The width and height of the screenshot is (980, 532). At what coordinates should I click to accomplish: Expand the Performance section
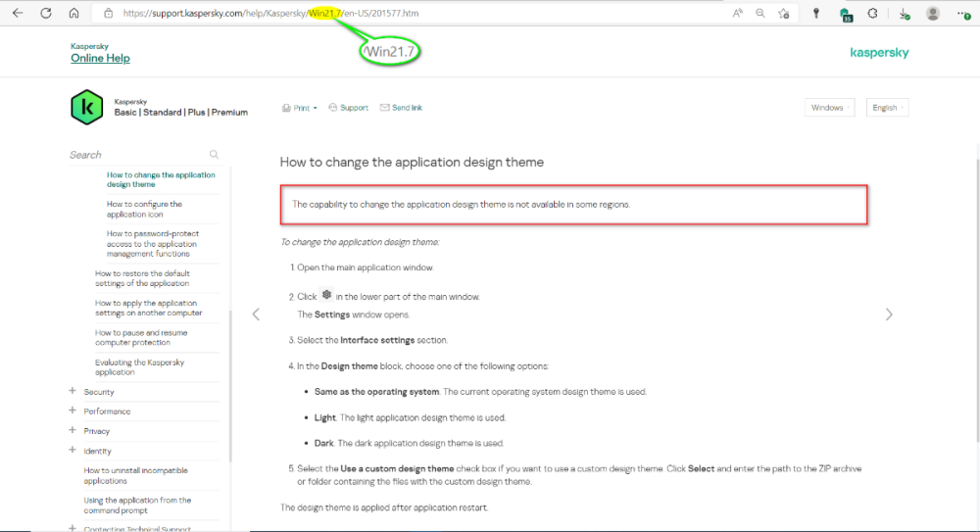coord(72,411)
